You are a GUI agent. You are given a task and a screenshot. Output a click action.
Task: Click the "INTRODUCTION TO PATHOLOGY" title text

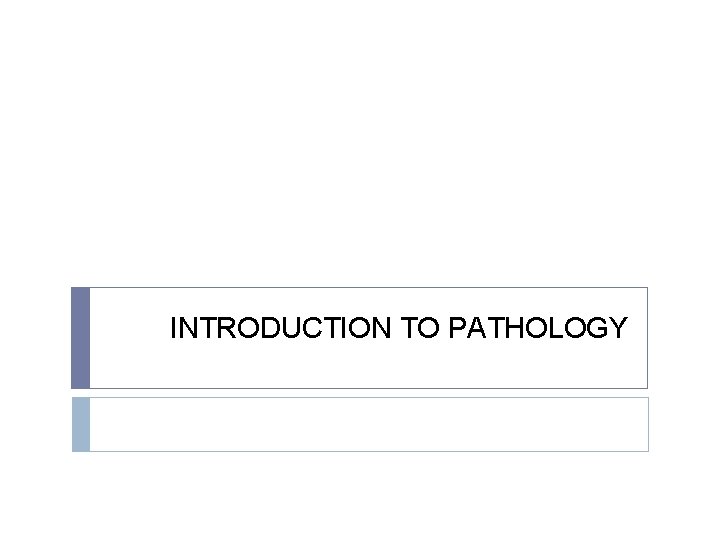[398, 328]
